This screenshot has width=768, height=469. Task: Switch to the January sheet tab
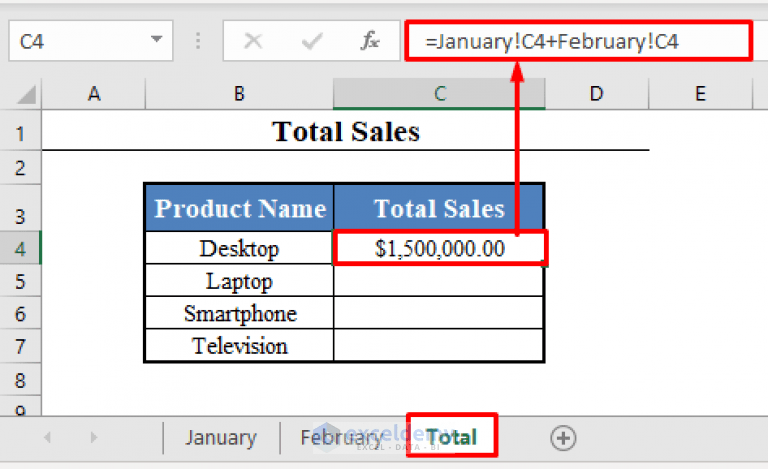(221, 438)
